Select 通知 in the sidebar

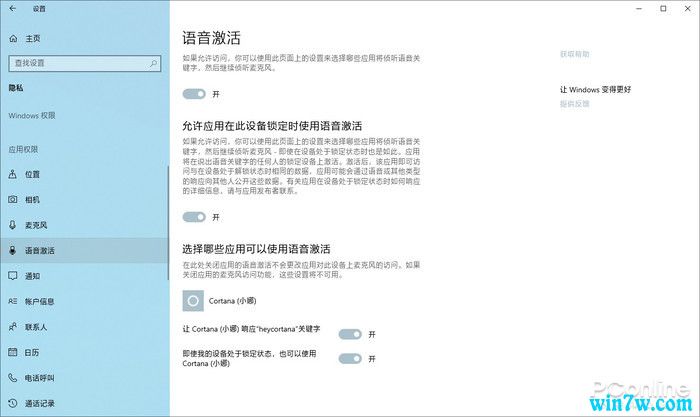point(85,276)
